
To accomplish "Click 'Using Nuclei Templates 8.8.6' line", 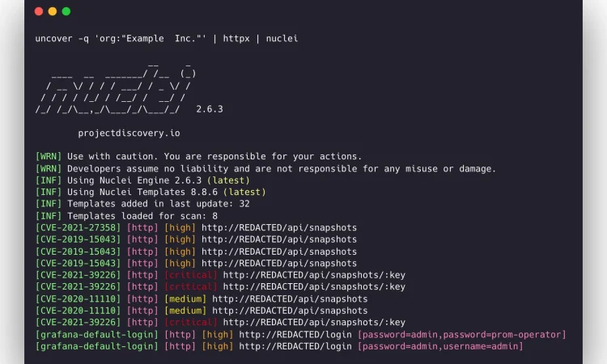I will [151, 193].
